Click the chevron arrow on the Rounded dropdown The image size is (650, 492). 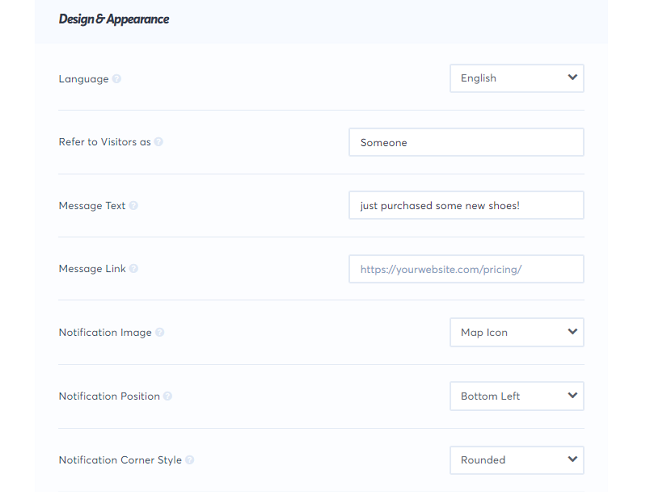572,459
